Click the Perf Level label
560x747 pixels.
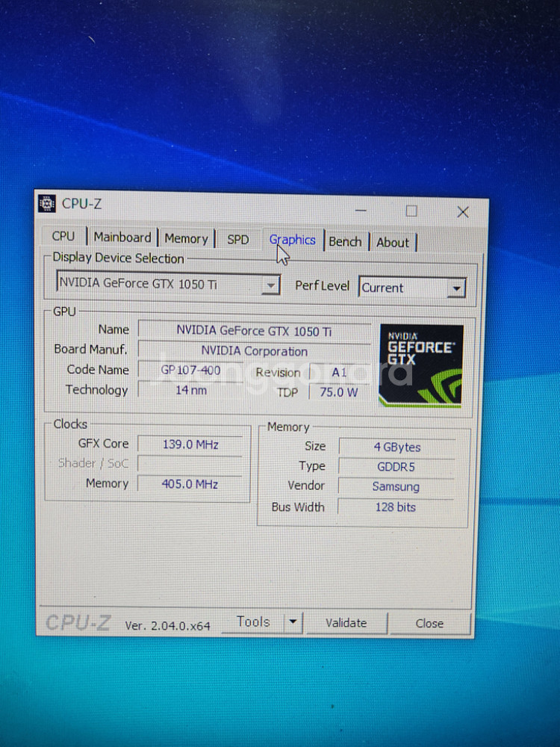323,286
